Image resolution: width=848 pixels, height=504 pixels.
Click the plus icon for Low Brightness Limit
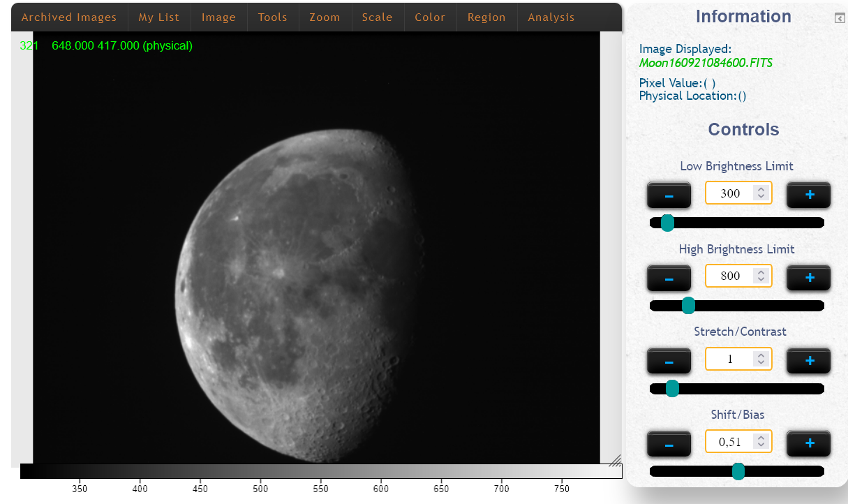[x=808, y=195]
